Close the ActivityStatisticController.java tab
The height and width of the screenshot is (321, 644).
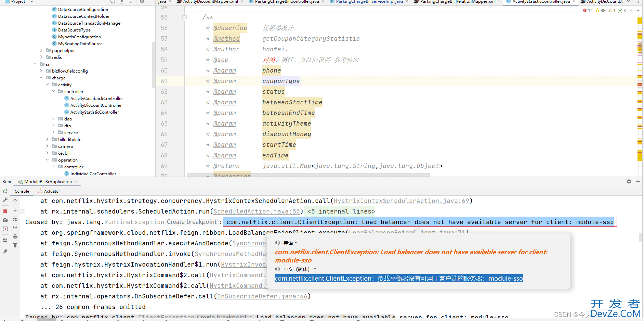coord(573,2)
